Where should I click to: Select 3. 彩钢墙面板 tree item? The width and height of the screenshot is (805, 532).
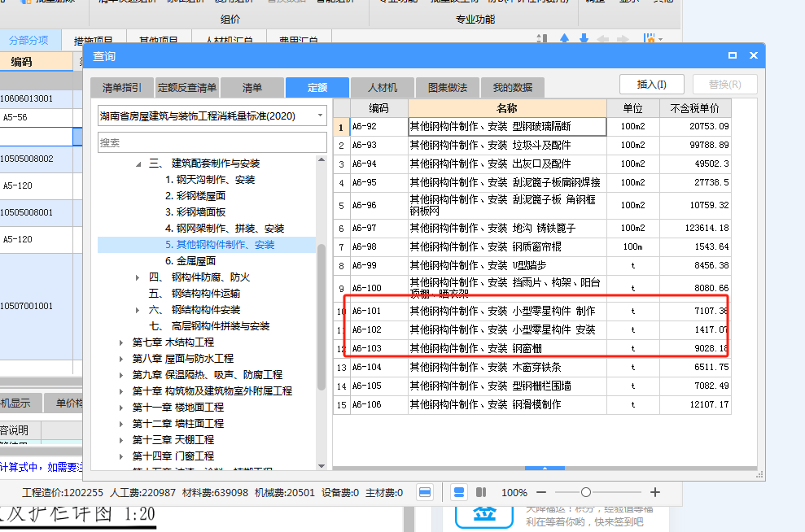[x=195, y=212]
